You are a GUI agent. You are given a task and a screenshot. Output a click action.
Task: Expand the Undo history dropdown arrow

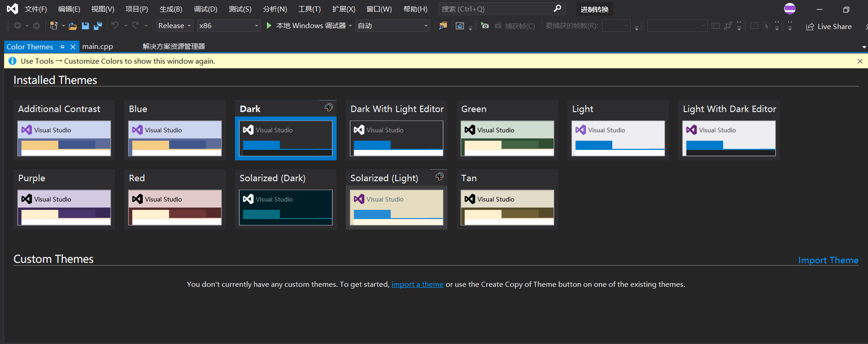126,26
